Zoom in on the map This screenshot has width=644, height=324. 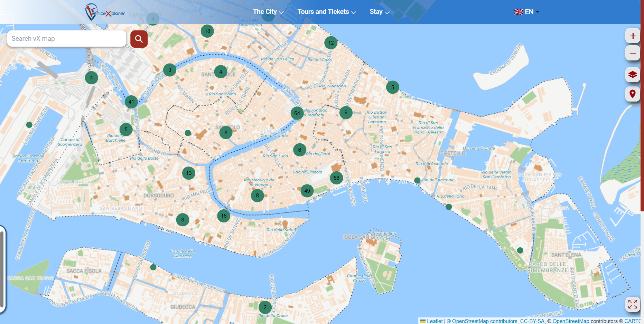pos(633,36)
